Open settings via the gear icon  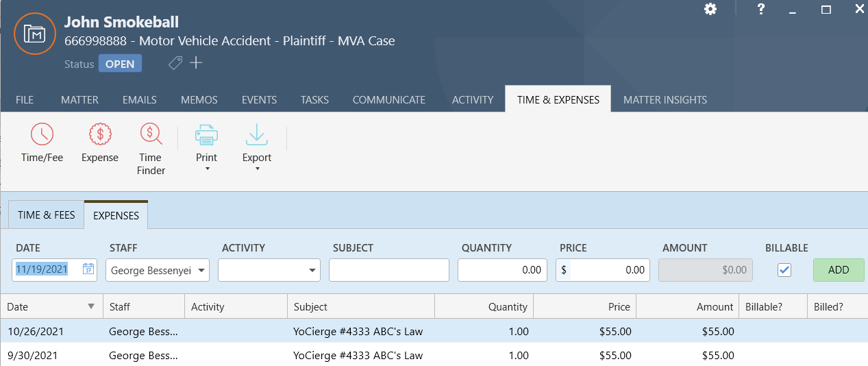(710, 9)
